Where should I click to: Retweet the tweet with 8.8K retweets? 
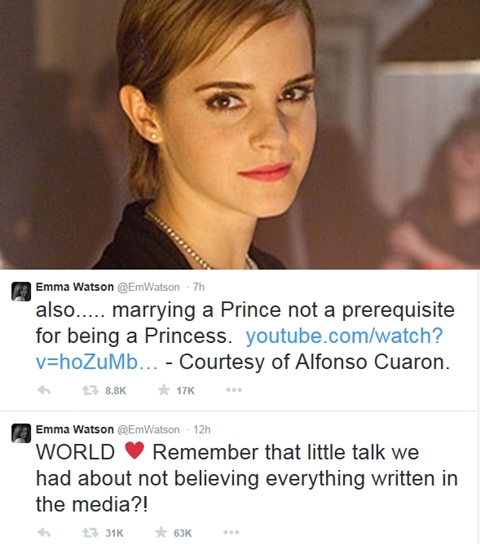[88, 391]
